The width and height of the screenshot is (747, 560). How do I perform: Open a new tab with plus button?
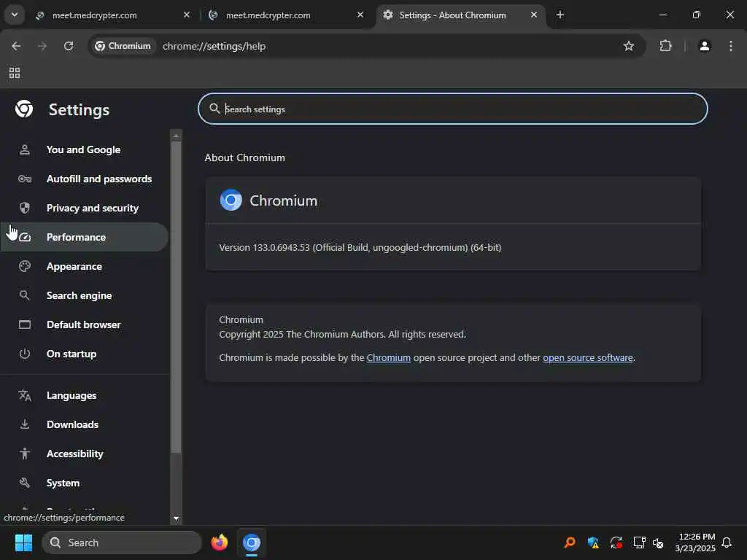pos(560,15)
